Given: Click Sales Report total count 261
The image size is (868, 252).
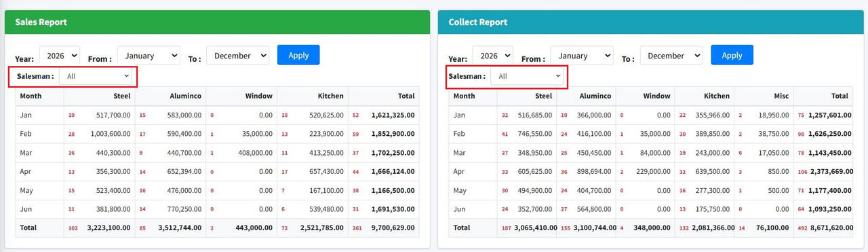Looking at the screenshot, I should tap(358, 228).
